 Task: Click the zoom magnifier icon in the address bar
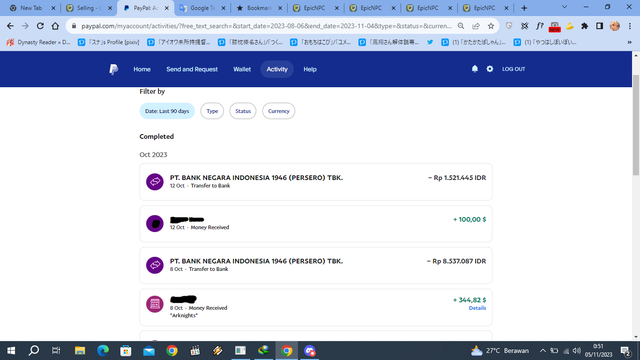[x=461, y=26]
